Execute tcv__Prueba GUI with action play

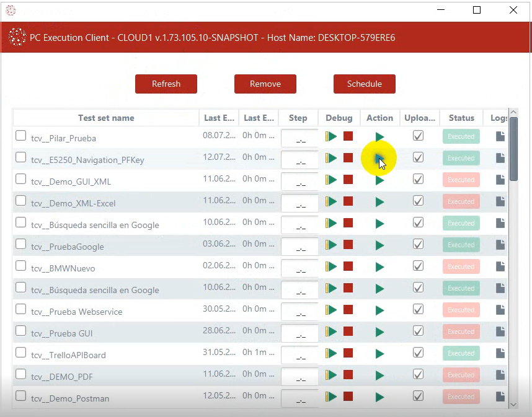pyautogui.click(x=379, y=332)
